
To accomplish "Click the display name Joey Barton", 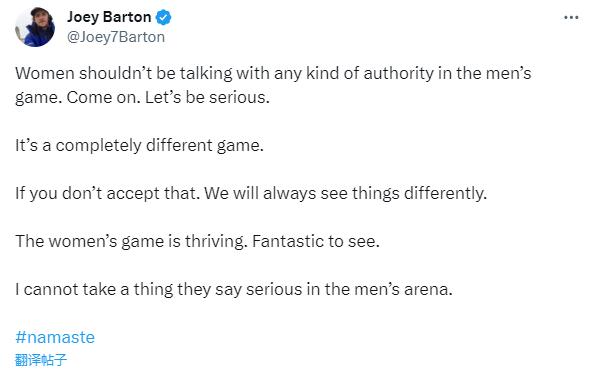I will coord(109,17).
